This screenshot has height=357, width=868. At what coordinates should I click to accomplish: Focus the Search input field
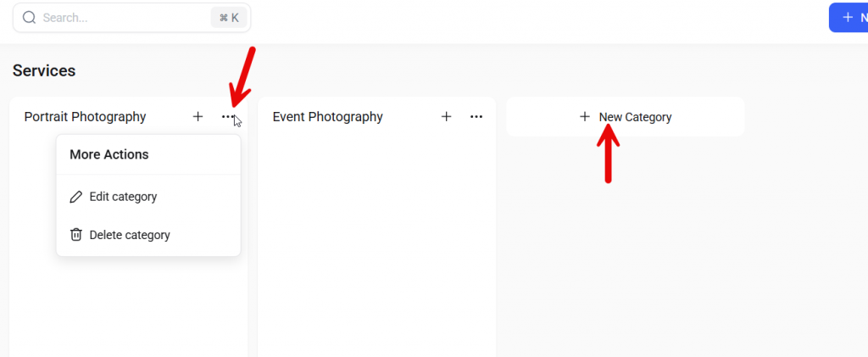point(119,18)
